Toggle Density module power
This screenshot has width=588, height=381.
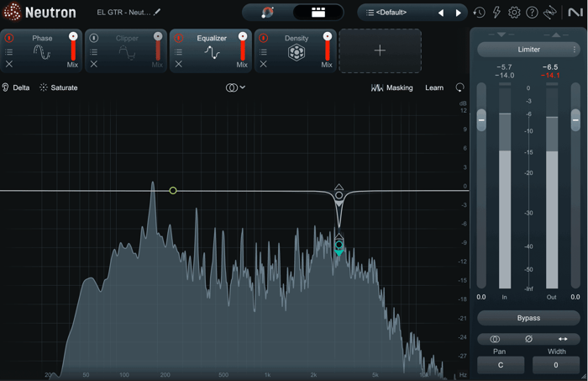(263, 38)
